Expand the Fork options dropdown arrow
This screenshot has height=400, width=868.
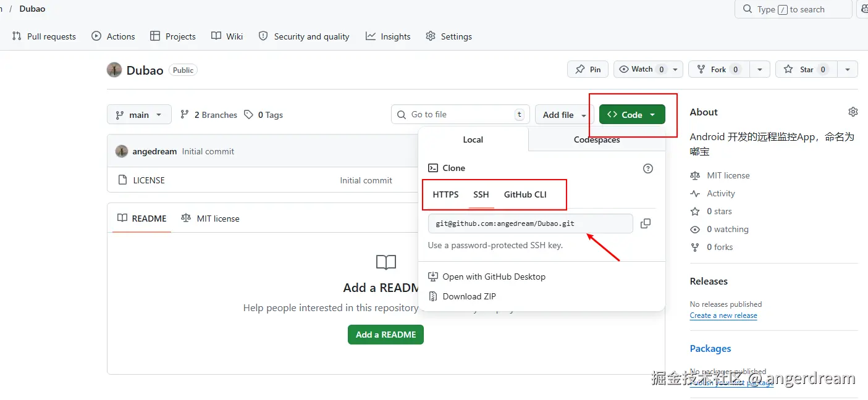[x=761, y=69]
